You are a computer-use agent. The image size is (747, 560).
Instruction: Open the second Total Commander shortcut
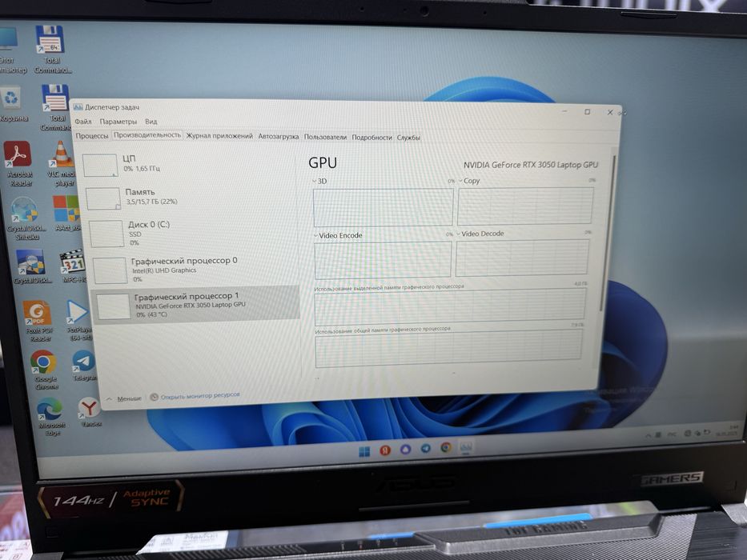55,107
